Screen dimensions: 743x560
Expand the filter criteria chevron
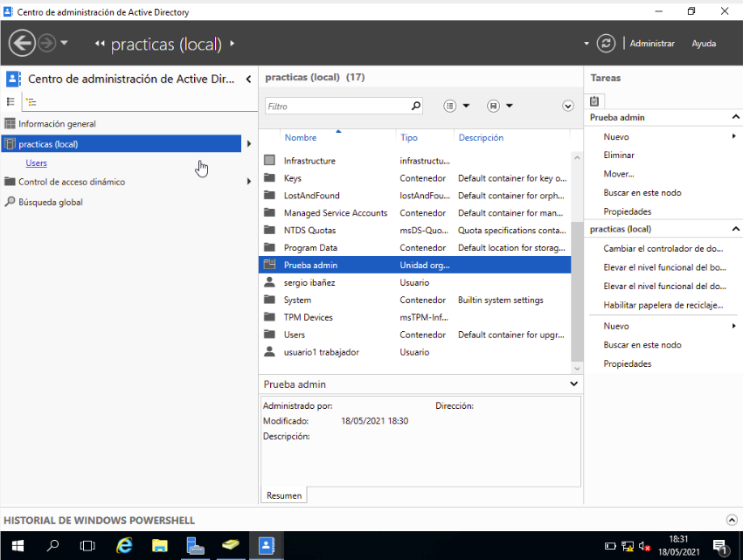(x=568, y=106)
